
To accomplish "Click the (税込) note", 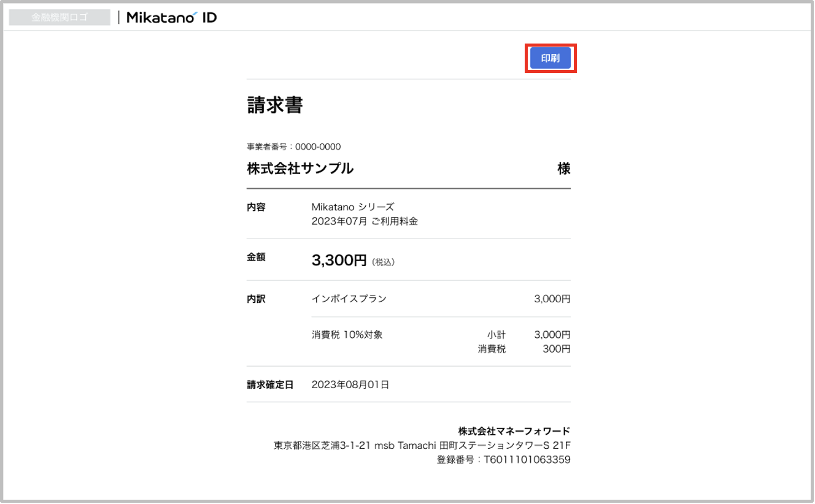I will [383, 262].
